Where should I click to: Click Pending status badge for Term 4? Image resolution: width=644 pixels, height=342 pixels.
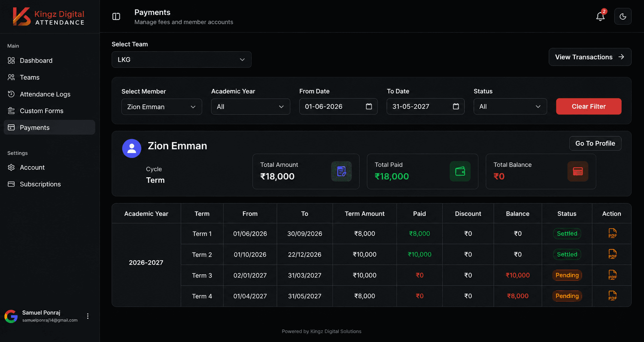[x=567, y=296]
